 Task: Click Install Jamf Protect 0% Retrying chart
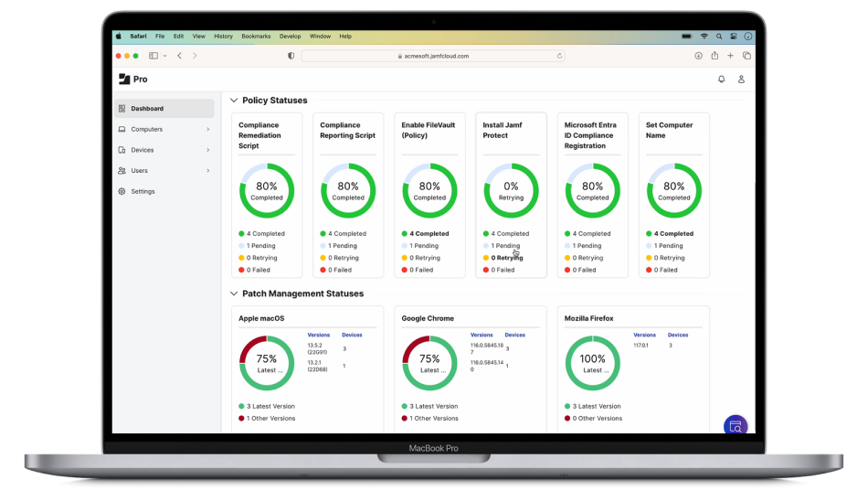tap(511, 191)
